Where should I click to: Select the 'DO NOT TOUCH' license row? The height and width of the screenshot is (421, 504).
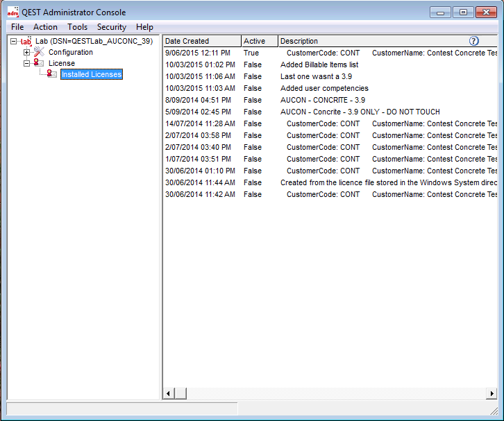click(x=360, y=112)
